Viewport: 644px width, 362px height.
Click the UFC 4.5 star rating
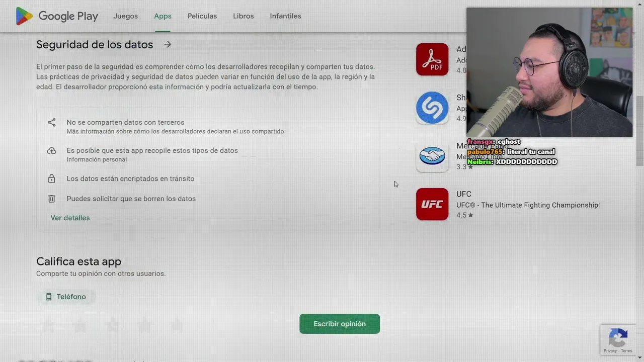(465, 215)
